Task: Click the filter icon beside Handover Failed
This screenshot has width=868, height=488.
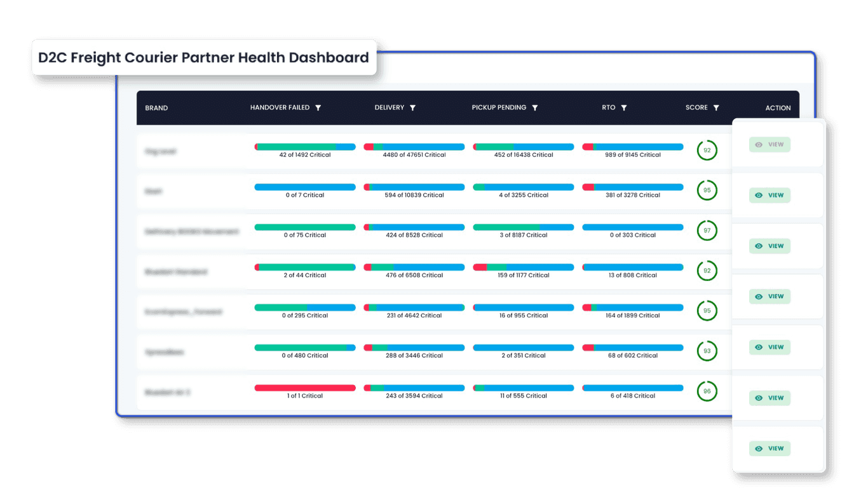Action: pyautogui.click(x=318, y=108)
